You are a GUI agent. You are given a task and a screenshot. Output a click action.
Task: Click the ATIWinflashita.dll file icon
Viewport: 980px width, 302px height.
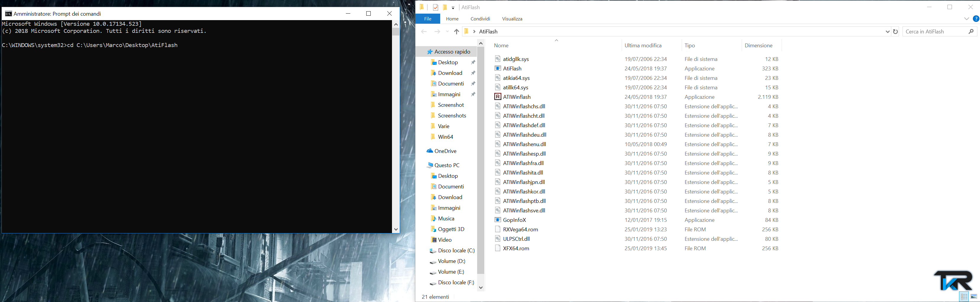tap(498, 172)
